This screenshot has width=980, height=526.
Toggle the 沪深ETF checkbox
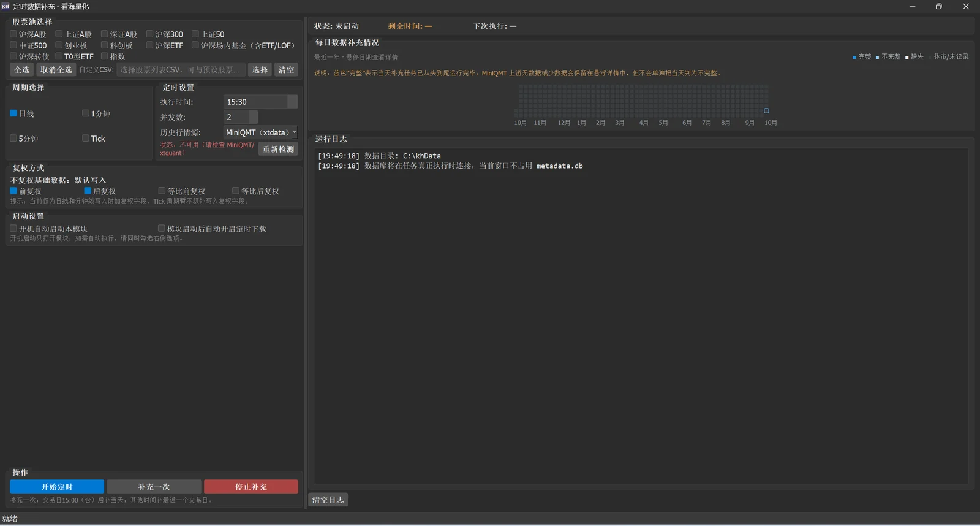coord(149,45)
